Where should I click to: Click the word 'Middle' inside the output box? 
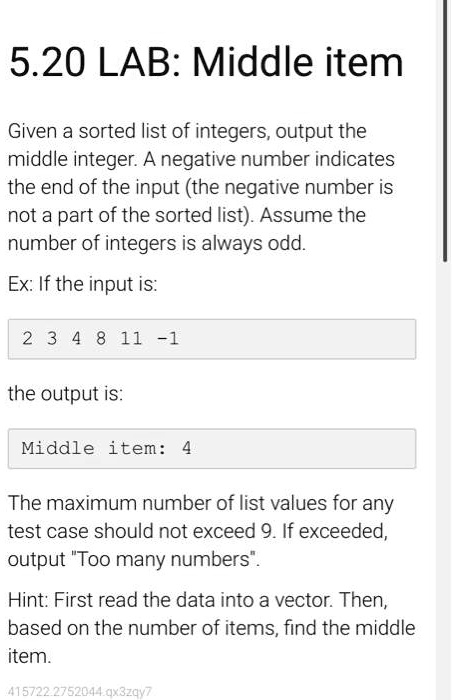pos(58,448)
